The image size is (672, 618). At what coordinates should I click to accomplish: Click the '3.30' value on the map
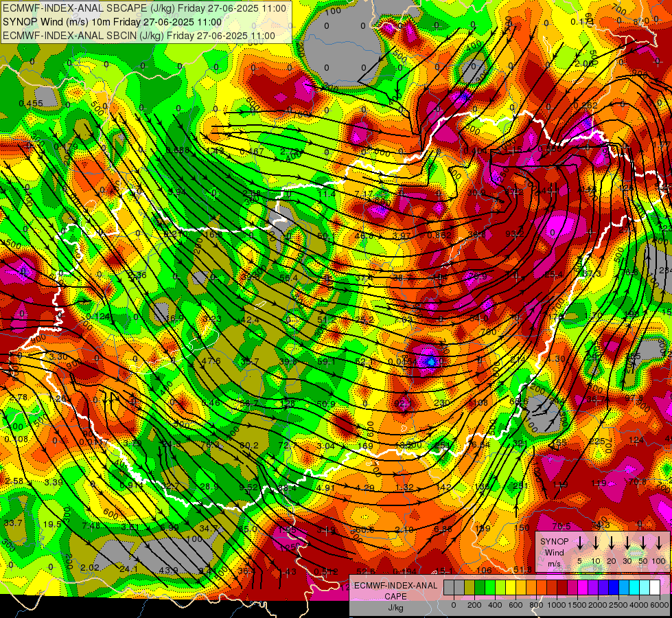[58, 357]
